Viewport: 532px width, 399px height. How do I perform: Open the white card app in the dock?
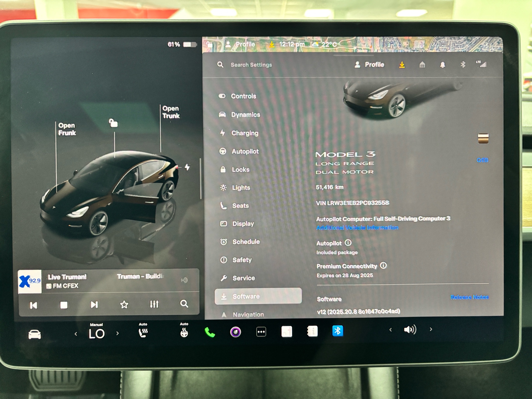pyautogui.click(x=287, y=331)
